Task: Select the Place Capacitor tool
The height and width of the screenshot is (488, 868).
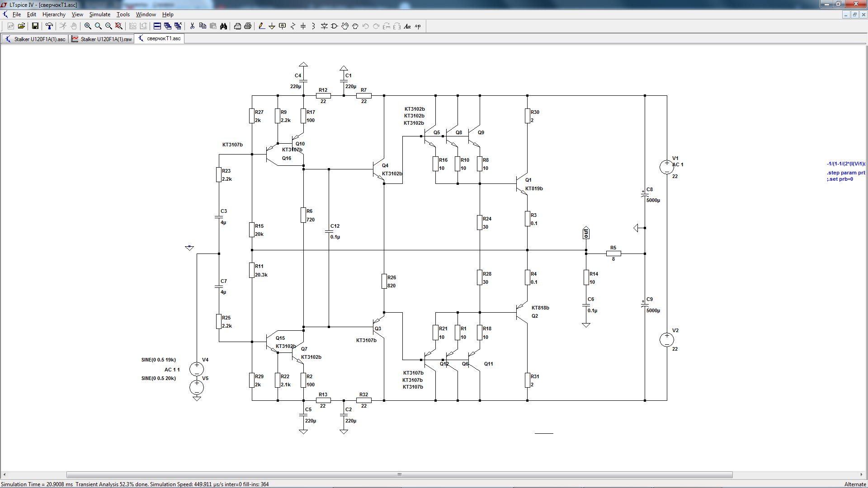Action: pos(303,26)
